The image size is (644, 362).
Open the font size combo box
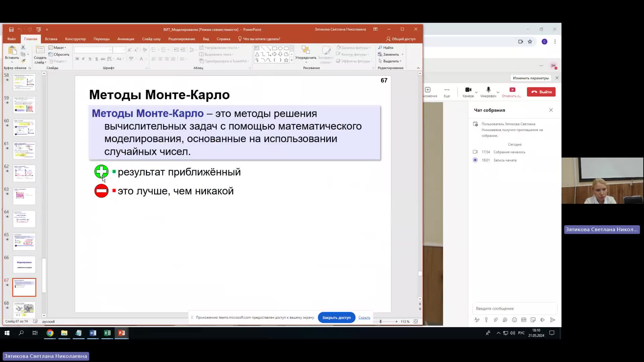(119, 50)
